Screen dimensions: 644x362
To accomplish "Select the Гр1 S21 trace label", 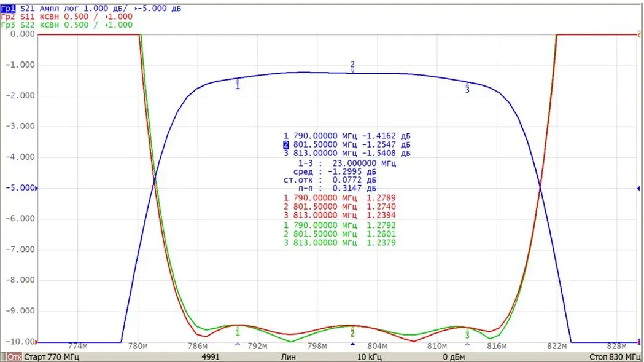I will tap(8, 8).
